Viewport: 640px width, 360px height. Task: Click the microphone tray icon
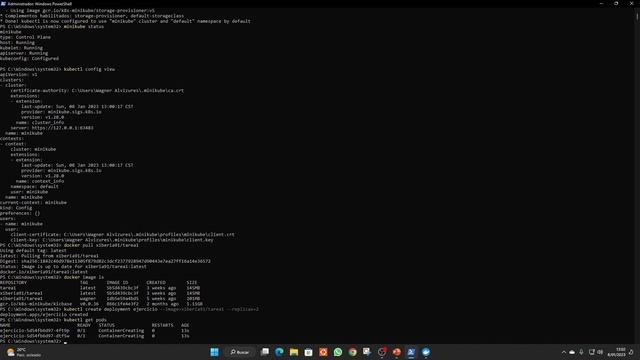pos(581,352)
